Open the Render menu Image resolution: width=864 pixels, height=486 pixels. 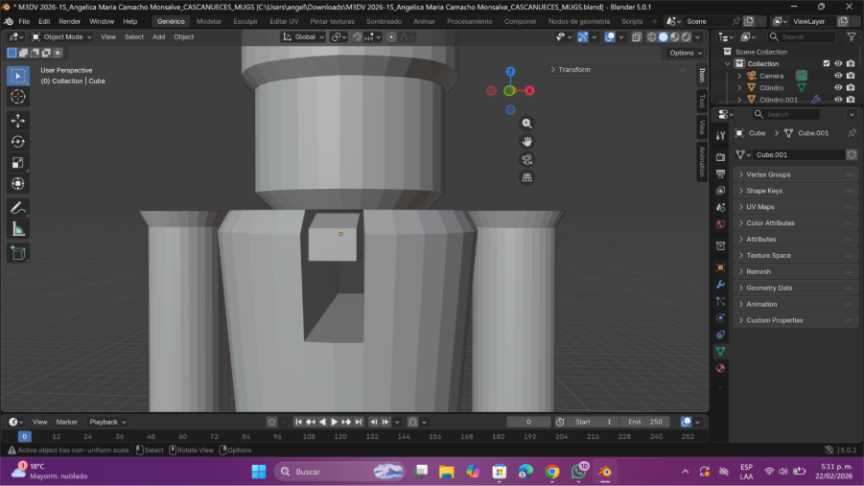(70, 21)
